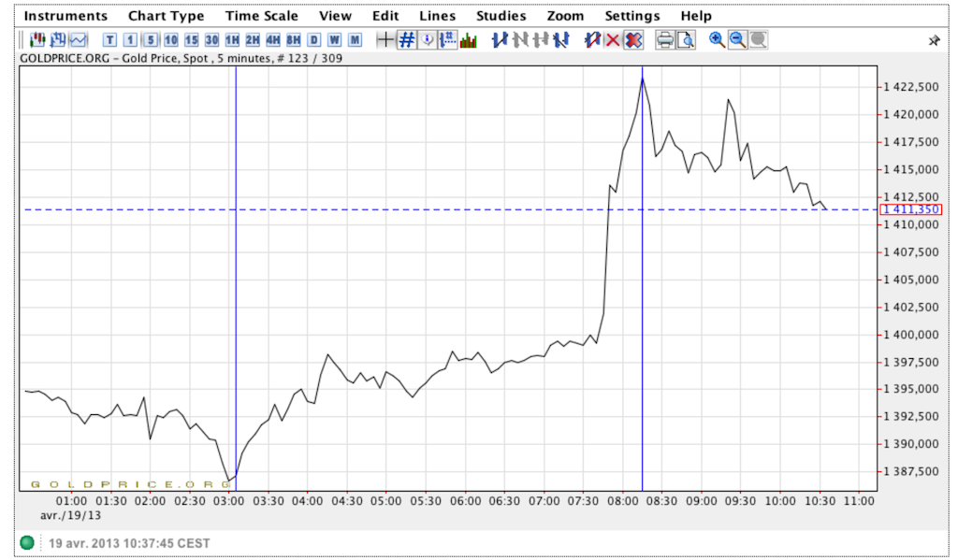Zoom out with the minus magnifier
The width and height of the screenshot is (958, 560).
tap(737, 40)
